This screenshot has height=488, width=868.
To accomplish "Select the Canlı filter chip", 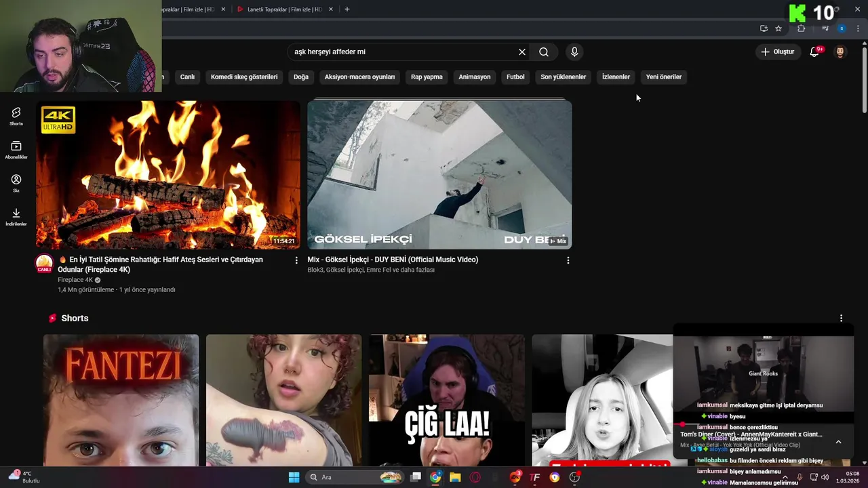I will click(187, 77).
